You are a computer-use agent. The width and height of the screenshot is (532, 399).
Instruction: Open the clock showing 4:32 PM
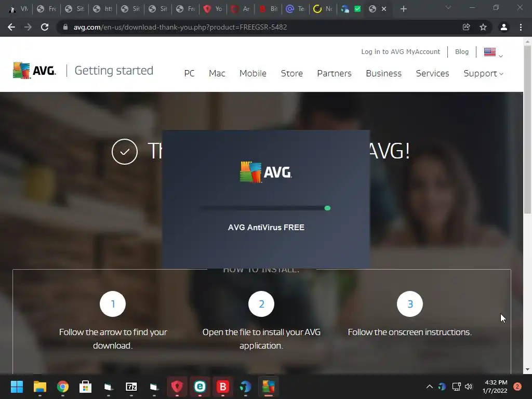(495, 387)
